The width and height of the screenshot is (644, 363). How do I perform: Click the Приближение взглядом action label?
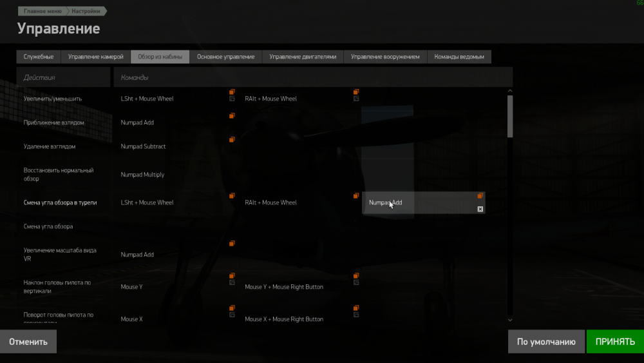pyautogui.click(x=54, y=123)
